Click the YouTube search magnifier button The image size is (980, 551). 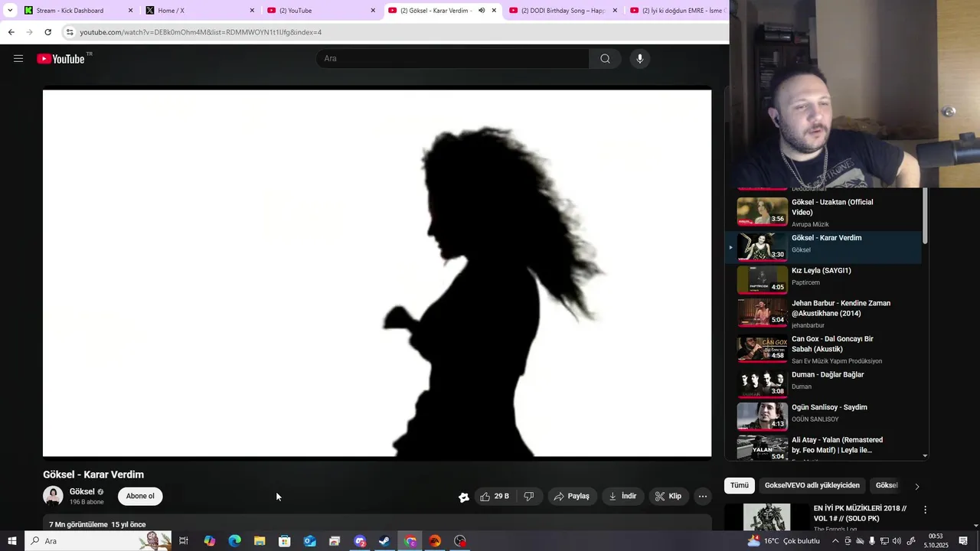point(605,58)
